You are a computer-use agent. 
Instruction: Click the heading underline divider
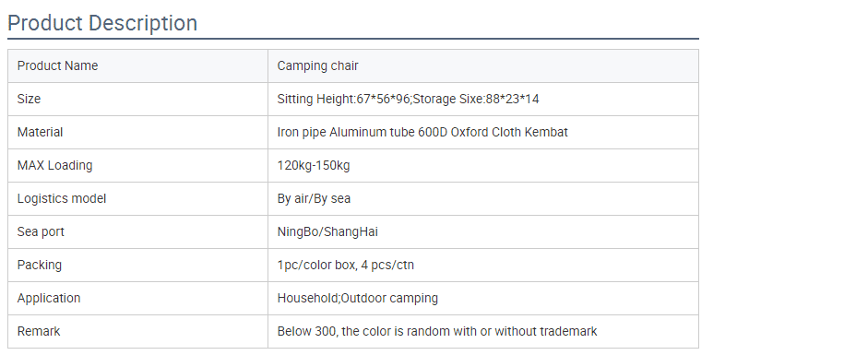(x=353, y=39)
